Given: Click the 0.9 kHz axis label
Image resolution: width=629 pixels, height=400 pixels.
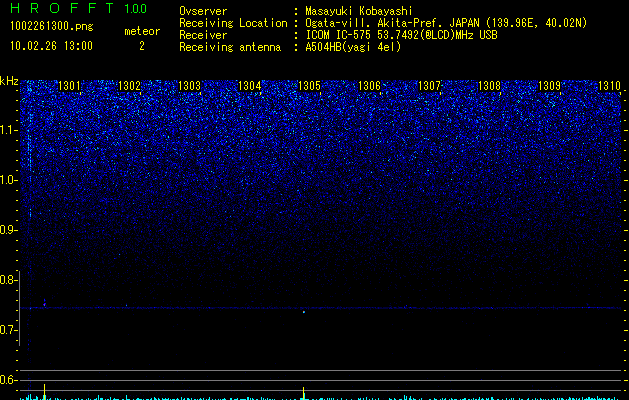Looking at the screenshot, I should tap(7, 230).
